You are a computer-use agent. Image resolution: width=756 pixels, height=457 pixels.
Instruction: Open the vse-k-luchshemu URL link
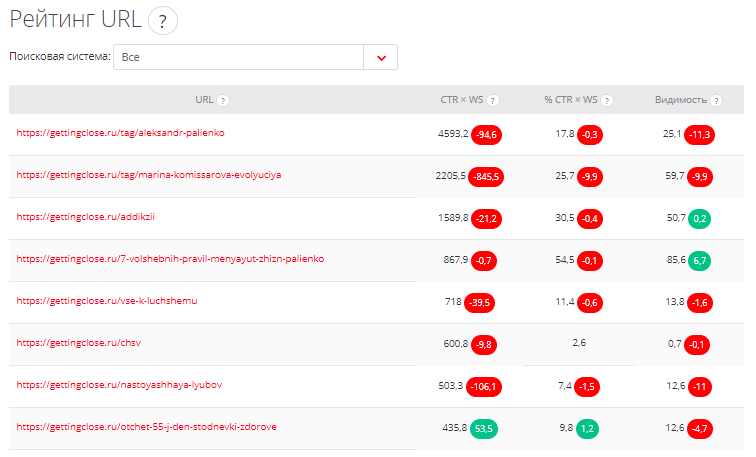[107, 301]
